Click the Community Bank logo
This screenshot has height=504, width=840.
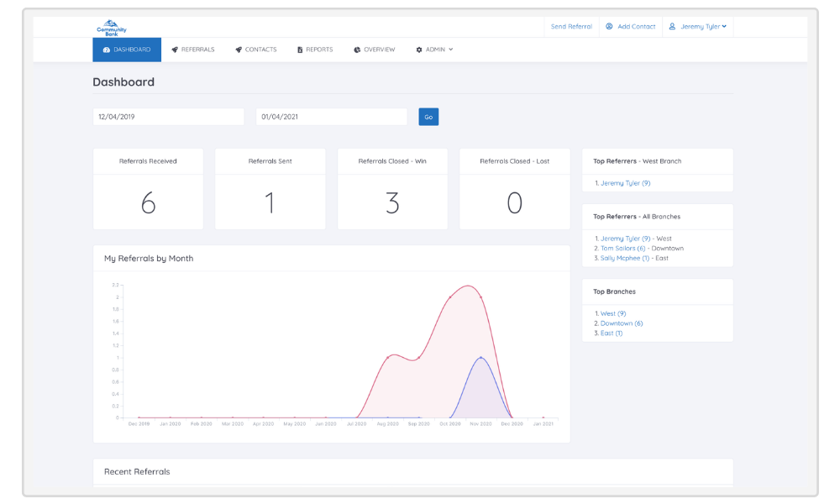point(112,28)
